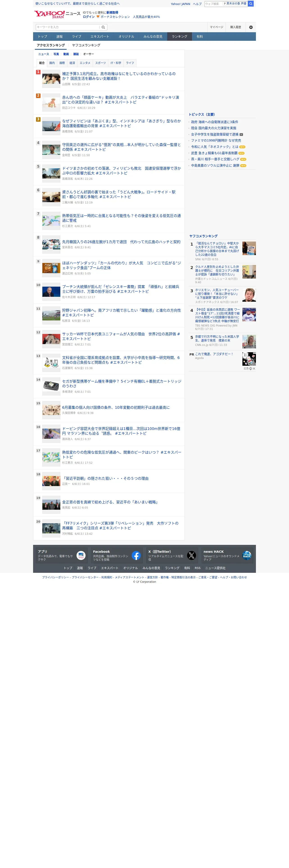Open エキスパート in the main navigation bar
Viewport: 289px width, 868px height.
[99, 36]
